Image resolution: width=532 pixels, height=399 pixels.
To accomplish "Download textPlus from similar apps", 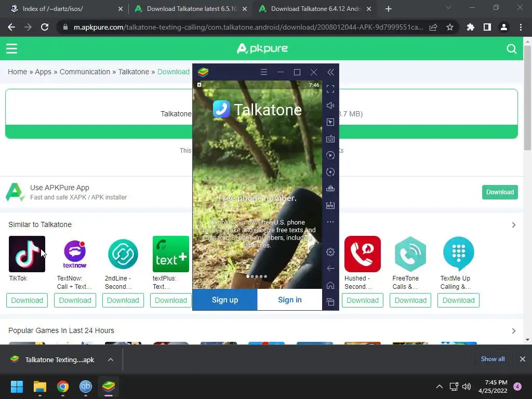I will 170,300.
